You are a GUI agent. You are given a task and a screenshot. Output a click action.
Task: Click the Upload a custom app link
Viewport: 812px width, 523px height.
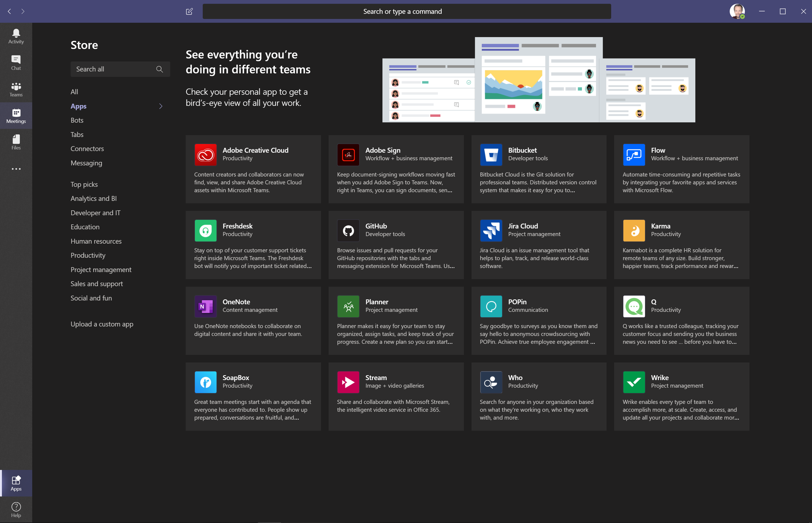tap(102, 324)
